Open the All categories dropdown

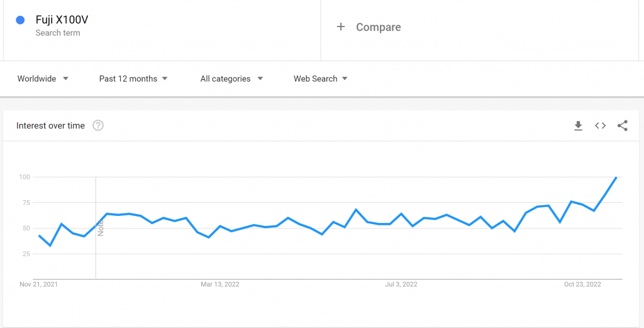pos(231,79)
